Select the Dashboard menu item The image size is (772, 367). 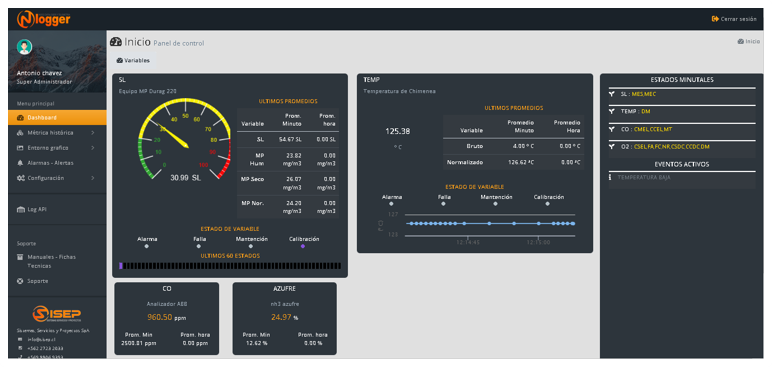click(x=57, y=118)
